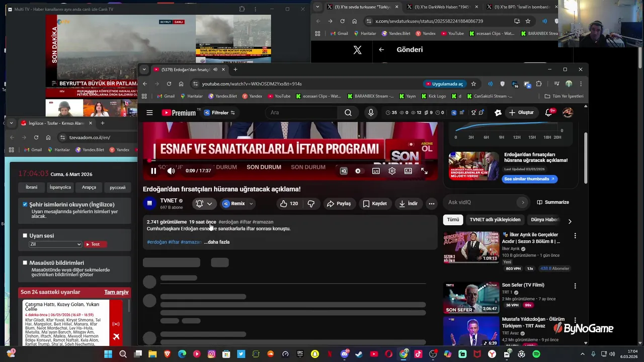This screenshot has height=362, width=644.
Task: Like the video with 120 likes
Action: click(x=289, y=204)
